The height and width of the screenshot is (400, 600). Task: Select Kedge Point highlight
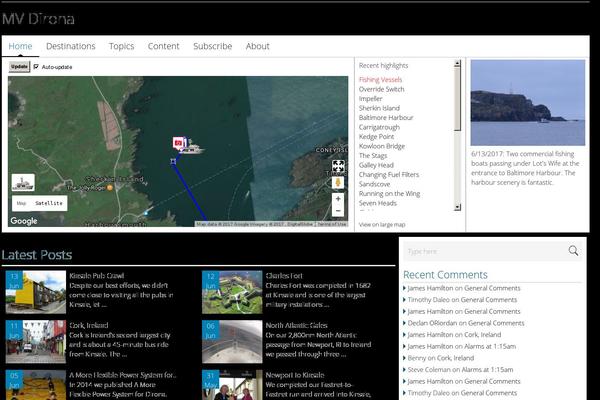(x=377, y=137)
